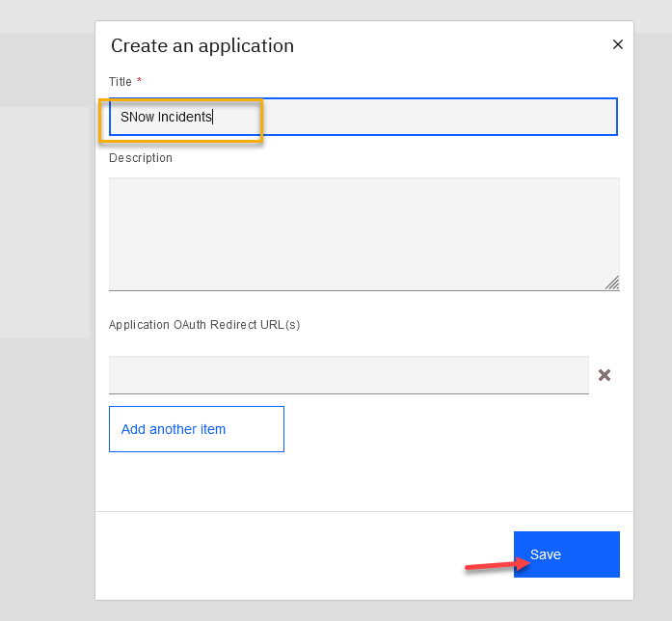672x621 pixels.
Task: Click the empty footer area left of Save
Action: (x=289, y=554)
